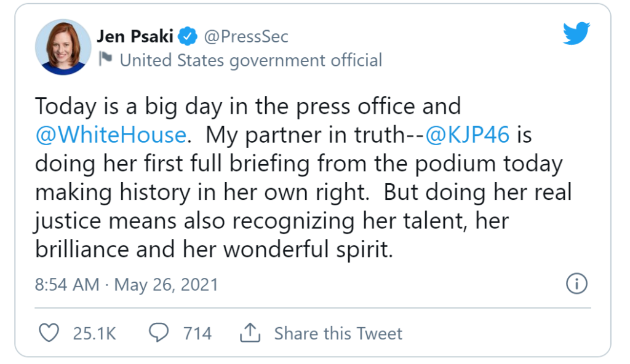Click the government official flag icon

pyautogui.click(x=105, y=60)
